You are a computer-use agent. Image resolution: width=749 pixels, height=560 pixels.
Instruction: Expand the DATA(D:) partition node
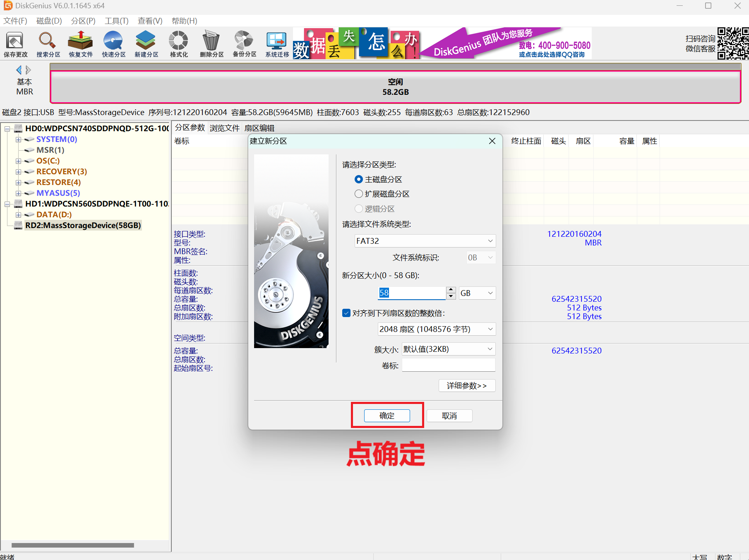coord(18,215)
